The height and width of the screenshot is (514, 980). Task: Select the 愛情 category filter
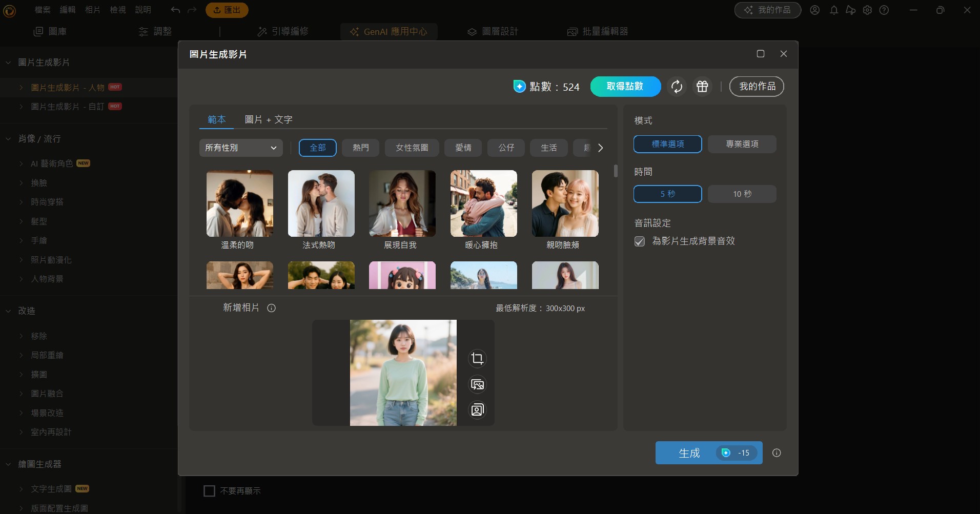463,148
